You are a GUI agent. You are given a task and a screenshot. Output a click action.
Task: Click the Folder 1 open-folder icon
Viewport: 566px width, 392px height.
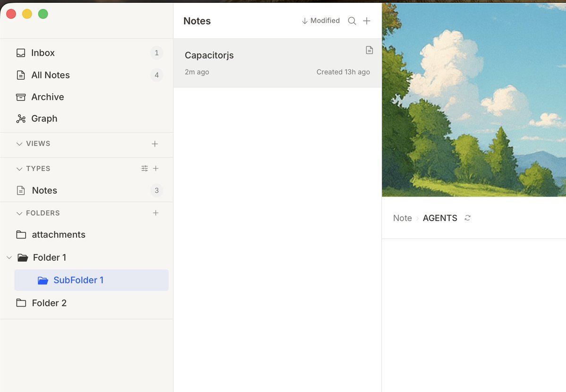(23, 257)
